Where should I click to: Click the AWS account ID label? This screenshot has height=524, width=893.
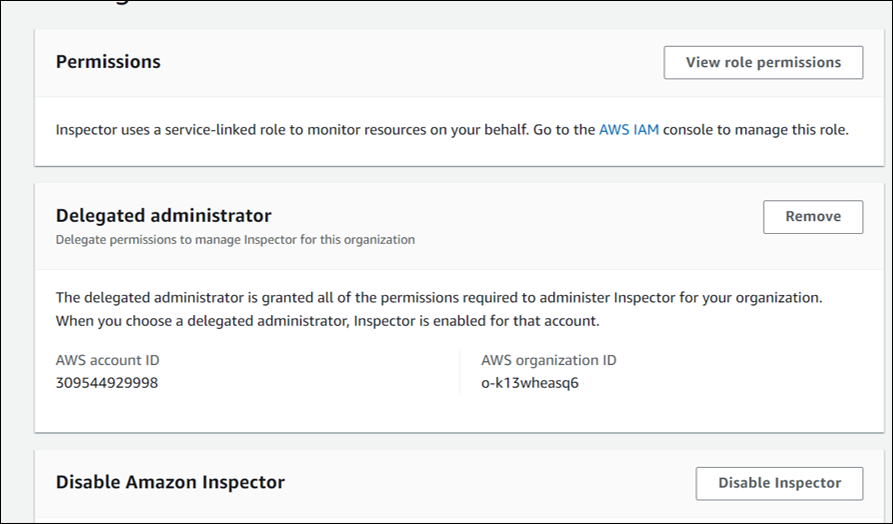(107, 360)
